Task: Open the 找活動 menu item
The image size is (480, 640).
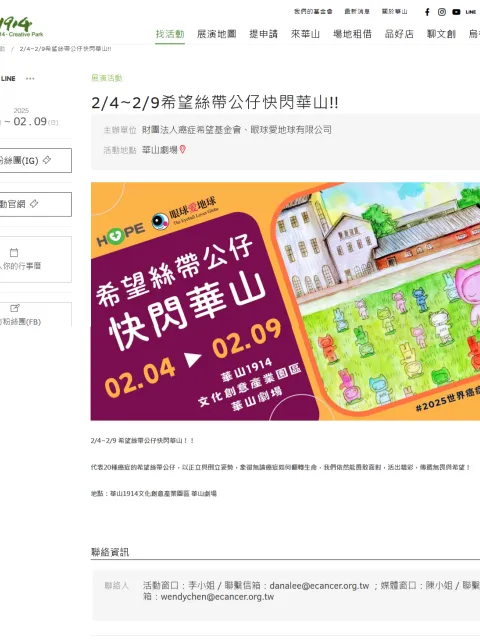Action: pyautogui.click(x=170, y=34)
